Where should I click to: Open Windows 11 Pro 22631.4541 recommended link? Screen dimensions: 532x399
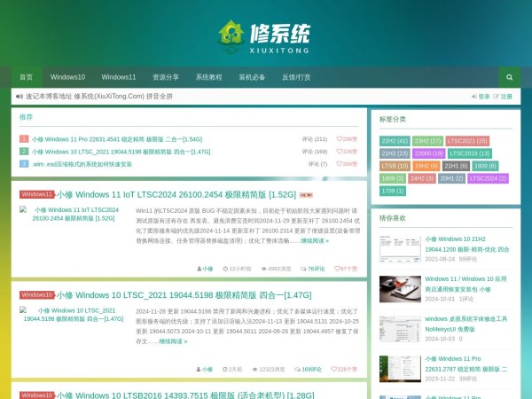pos(117,139)
